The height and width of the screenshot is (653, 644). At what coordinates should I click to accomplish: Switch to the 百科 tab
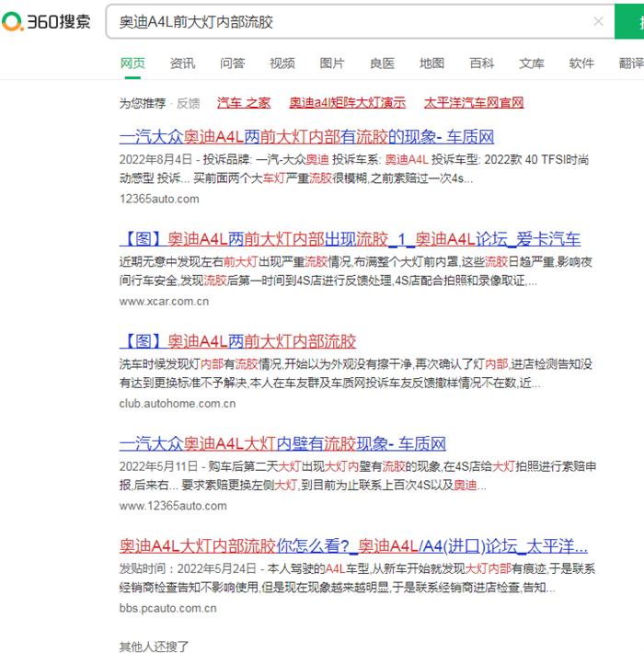481,63
